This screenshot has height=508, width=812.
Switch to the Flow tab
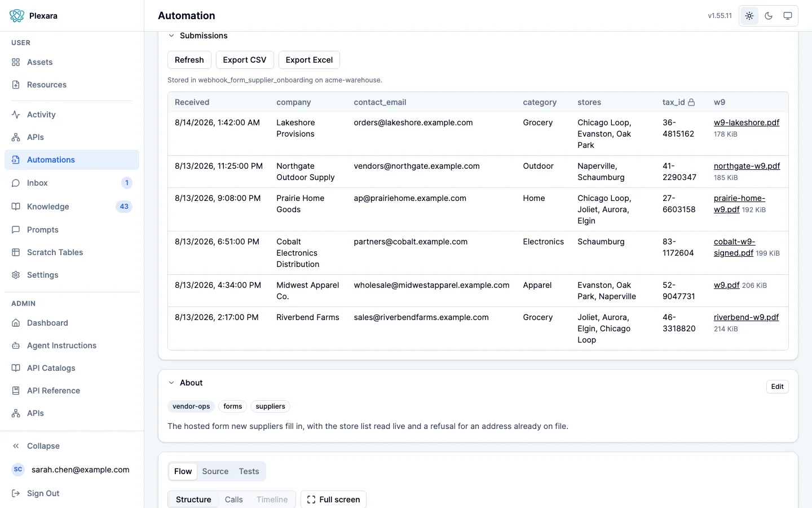(x=183, y=471)
